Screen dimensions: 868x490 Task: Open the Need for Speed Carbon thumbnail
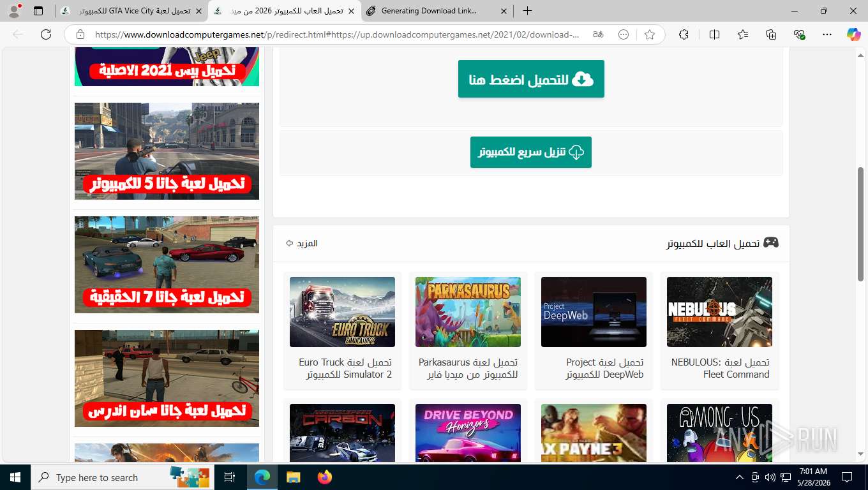point(342,433)
